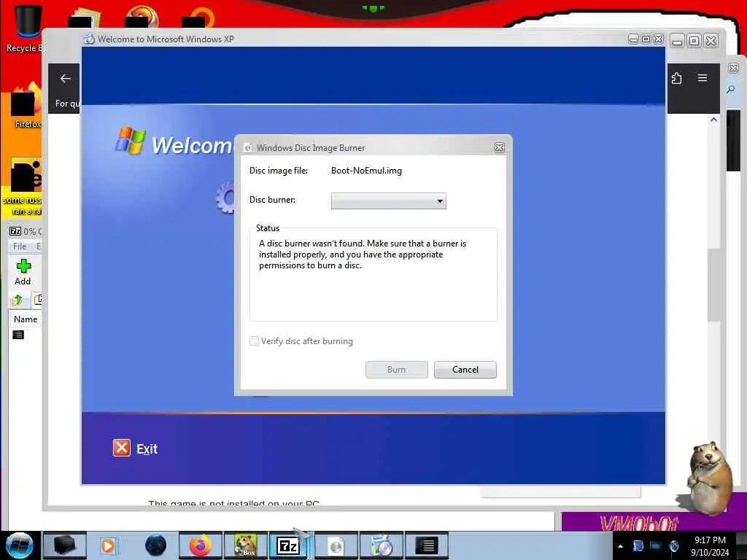Click the Burn button

[396, 370]
